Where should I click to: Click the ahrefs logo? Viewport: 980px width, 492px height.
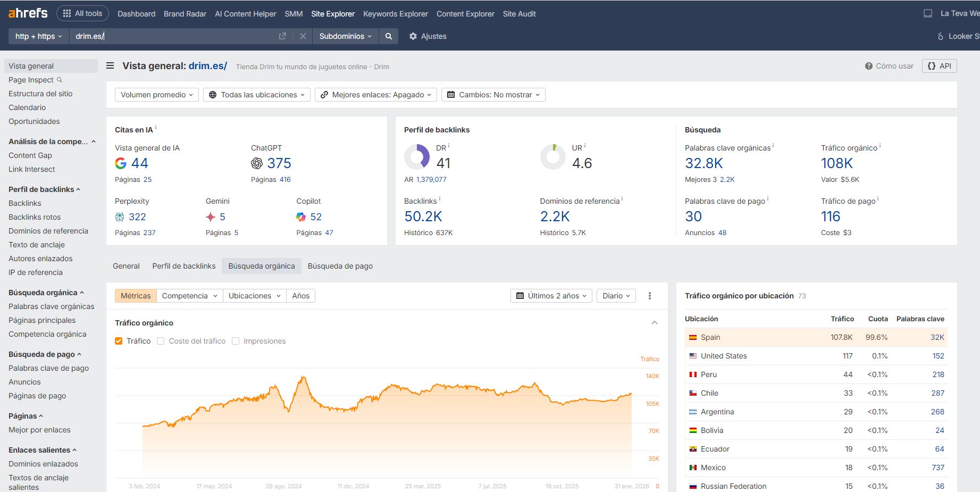pyautogui.click(x=27, y=13)
